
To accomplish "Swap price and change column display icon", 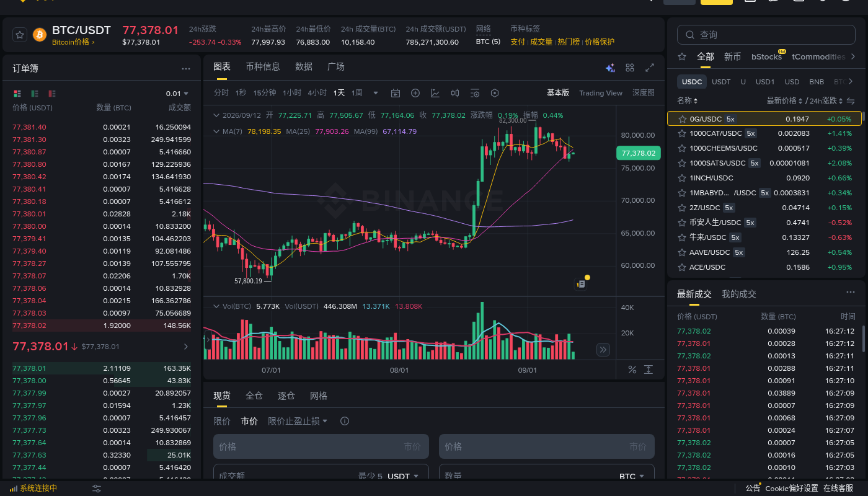I will click(851, 100).
